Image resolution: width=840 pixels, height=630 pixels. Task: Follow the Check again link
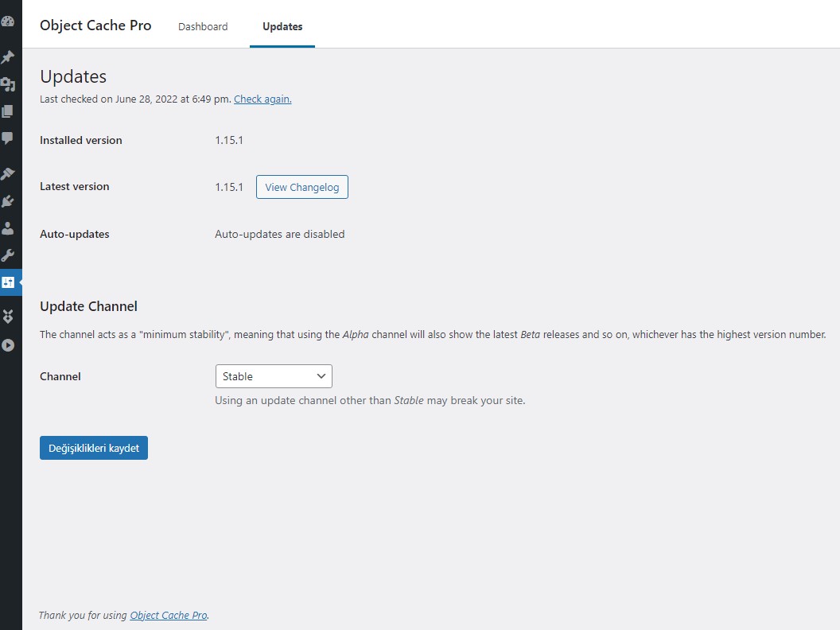coord(262,99)
